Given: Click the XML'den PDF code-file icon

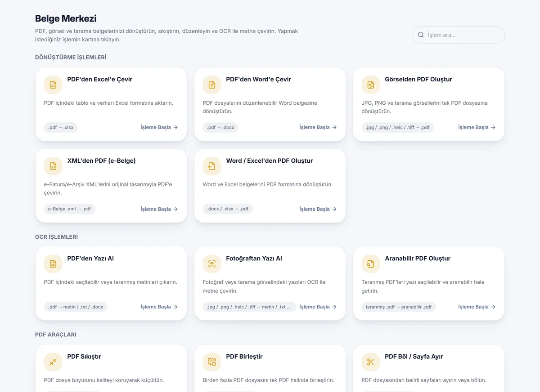Looking at the screenshot, I should [x=53, y=166].
